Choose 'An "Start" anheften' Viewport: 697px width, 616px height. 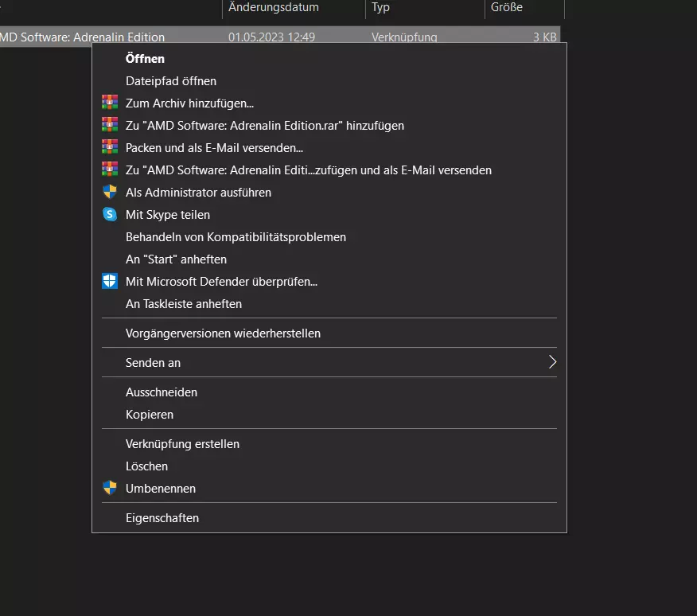[x=329, y=259]
